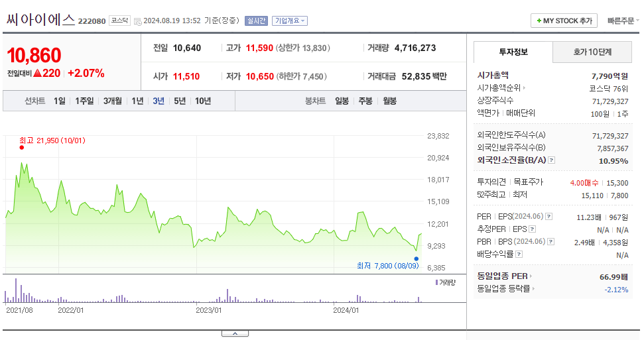Select the 3개월 chart period
The width and height of the screenshot is (644, 340).
pos(113,101)
